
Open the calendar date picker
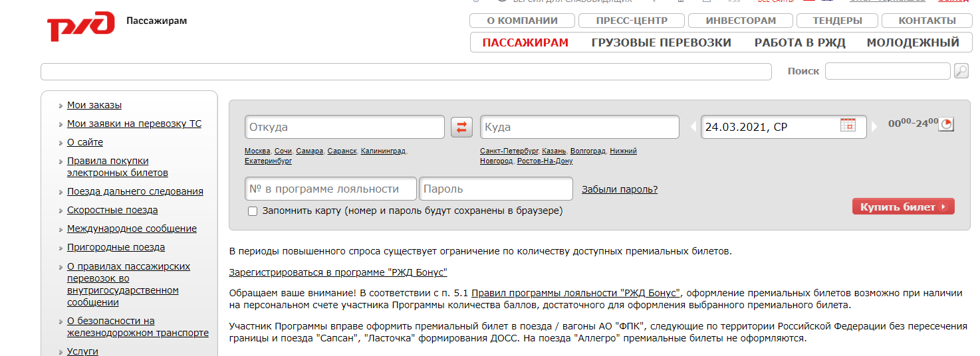pyautogui.click(x=848, y=125)
